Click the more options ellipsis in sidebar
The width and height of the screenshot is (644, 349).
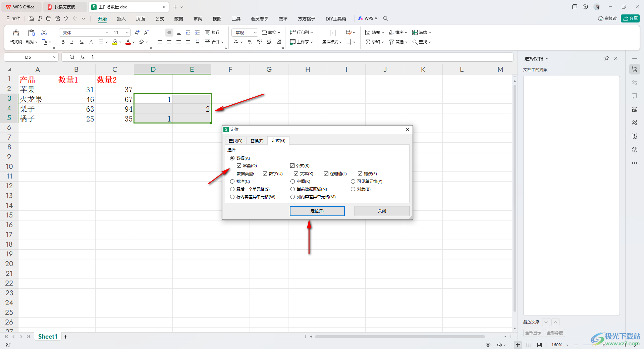635,163
